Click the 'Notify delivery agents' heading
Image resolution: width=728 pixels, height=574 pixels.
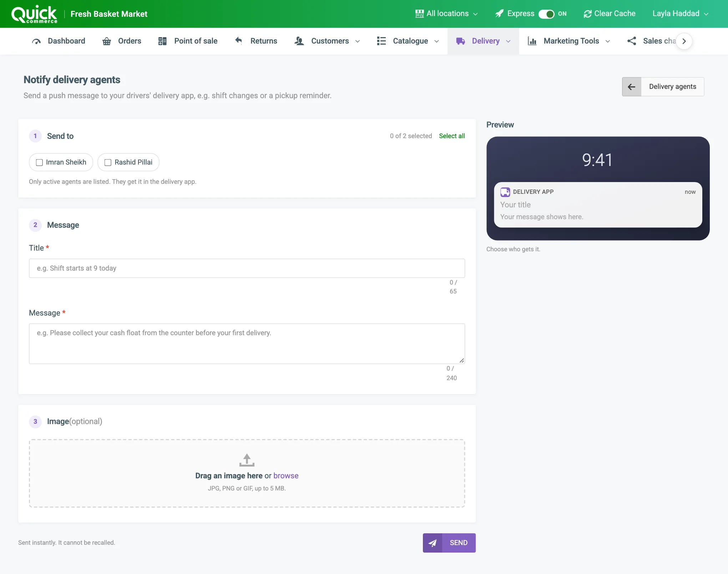tap(72, 80)
